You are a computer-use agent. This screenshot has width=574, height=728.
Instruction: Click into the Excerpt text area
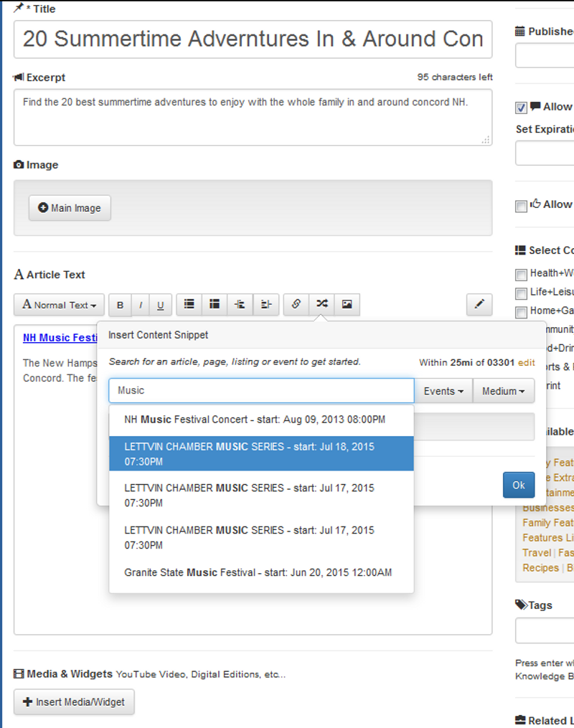point(253,118)
